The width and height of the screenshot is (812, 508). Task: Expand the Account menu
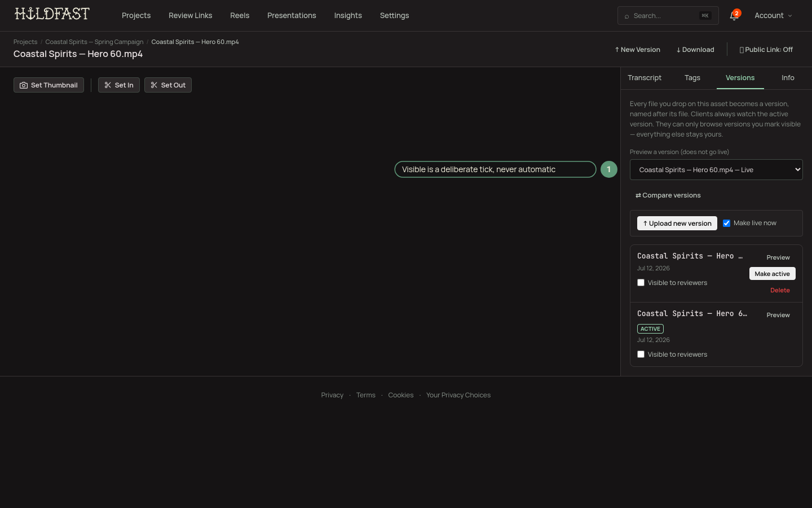click(x=773, y=16)
